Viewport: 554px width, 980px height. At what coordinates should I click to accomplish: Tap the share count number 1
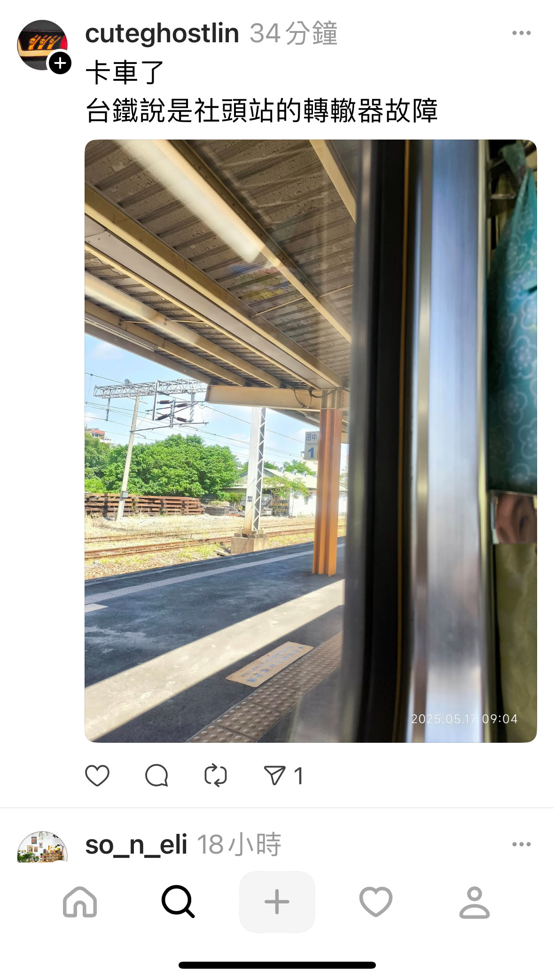click(298, 776)
